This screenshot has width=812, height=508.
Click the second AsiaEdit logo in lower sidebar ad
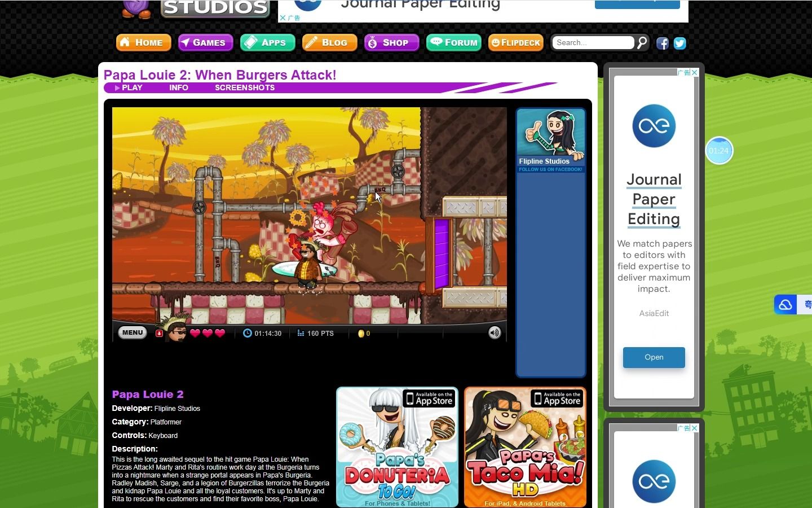654,481
